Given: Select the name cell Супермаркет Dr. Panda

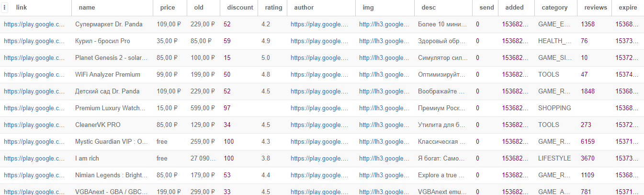Looking at the screenshot, I should point(109,24).
